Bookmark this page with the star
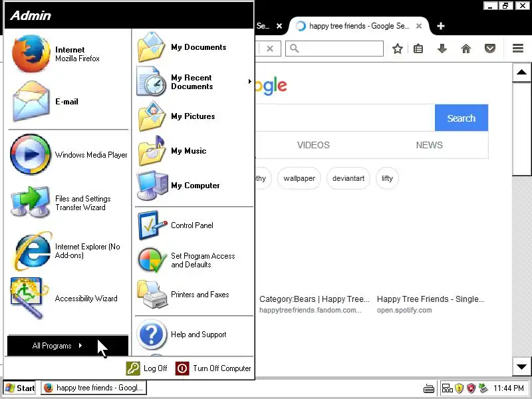 click(398, 49)
